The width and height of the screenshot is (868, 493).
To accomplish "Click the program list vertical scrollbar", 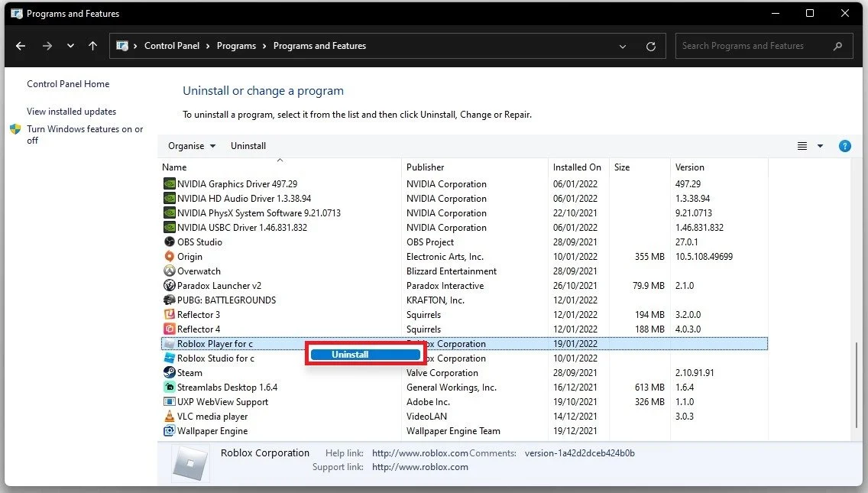I will click(857, 385).
